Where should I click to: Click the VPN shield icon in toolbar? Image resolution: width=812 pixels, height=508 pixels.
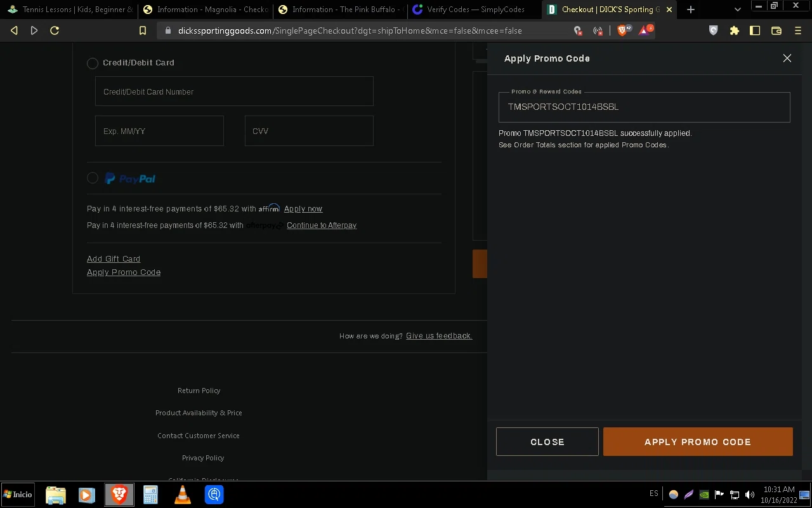pyautogui.click(x=714, y=30)
